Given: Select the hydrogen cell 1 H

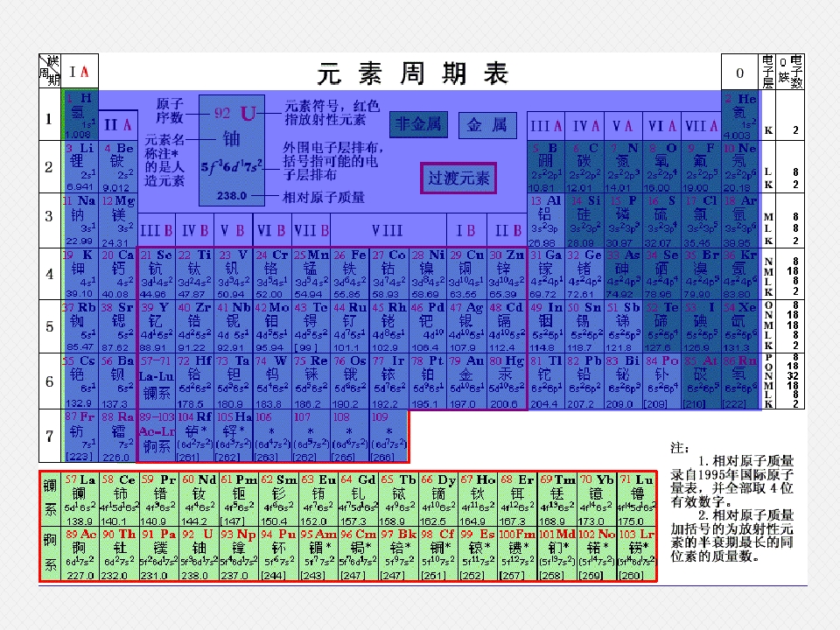Looking at the screenshot, I should [x=80, y=115].
